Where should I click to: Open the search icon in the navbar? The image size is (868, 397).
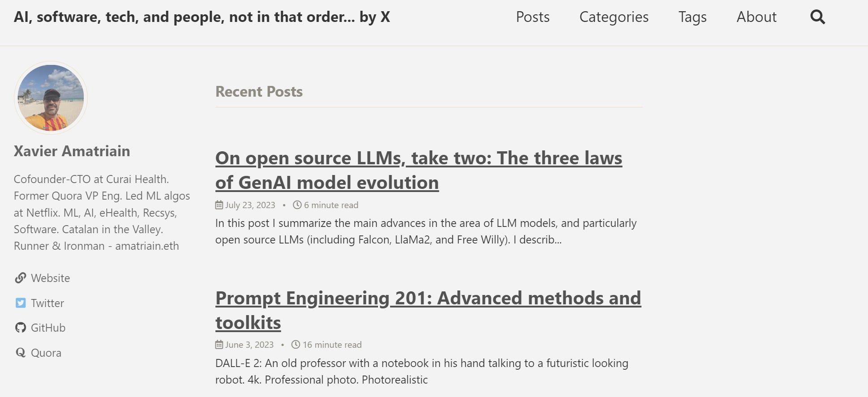[x=817, y=17]
